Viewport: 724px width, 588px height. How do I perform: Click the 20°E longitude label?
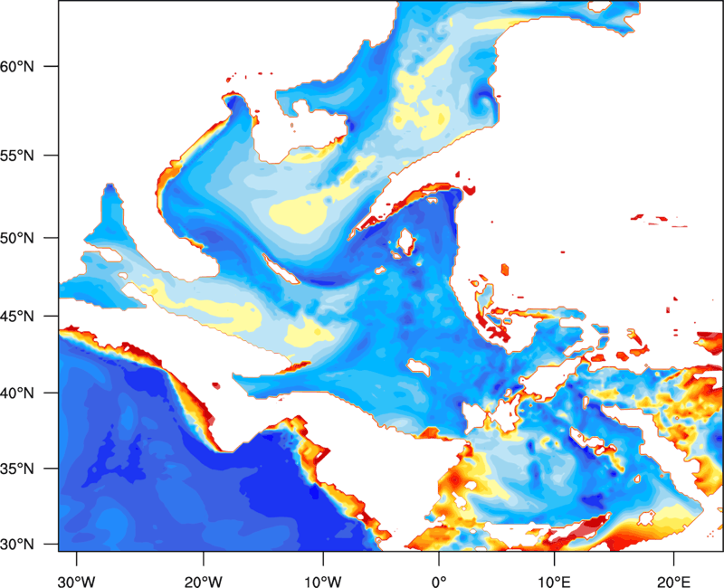[x=673, y=582]
